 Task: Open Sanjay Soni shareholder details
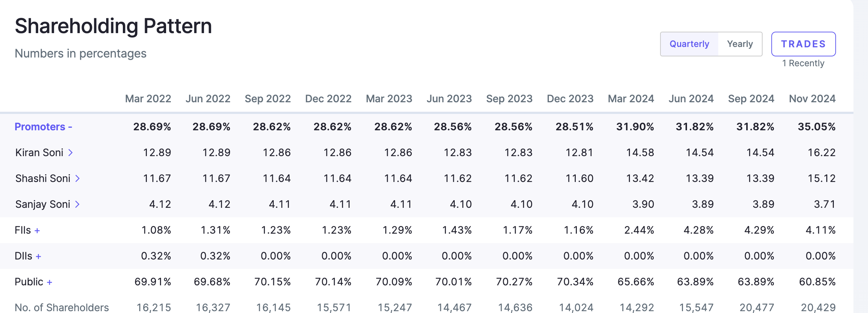coord(43,204)
